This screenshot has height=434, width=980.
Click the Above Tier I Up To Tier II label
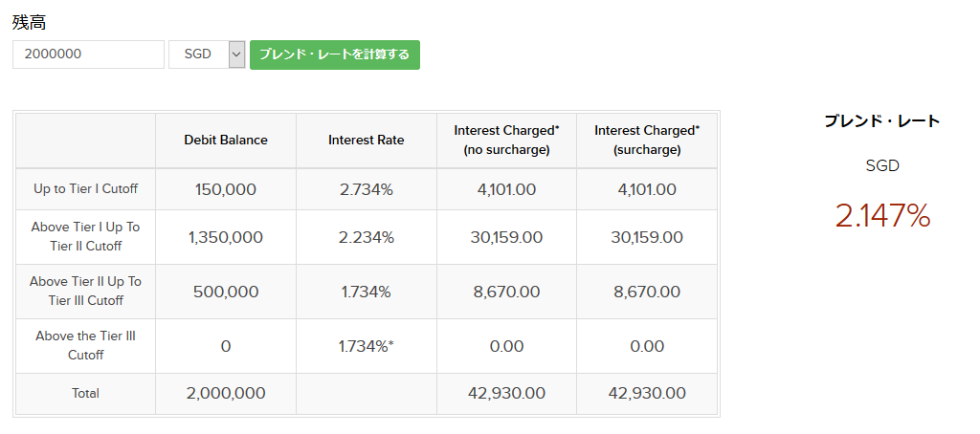coord(85,236)
